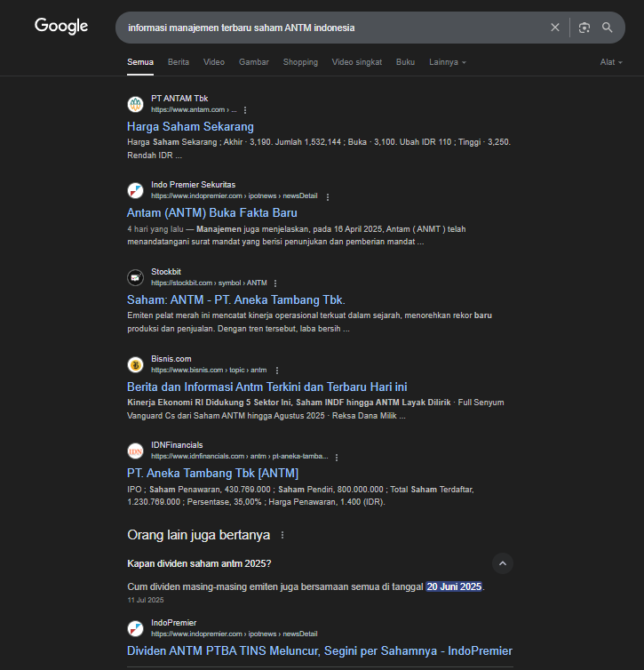Viewport: 644px width, 670px height.
Task: Click the Stockbit site name
Action: click(x=166, y=272)
